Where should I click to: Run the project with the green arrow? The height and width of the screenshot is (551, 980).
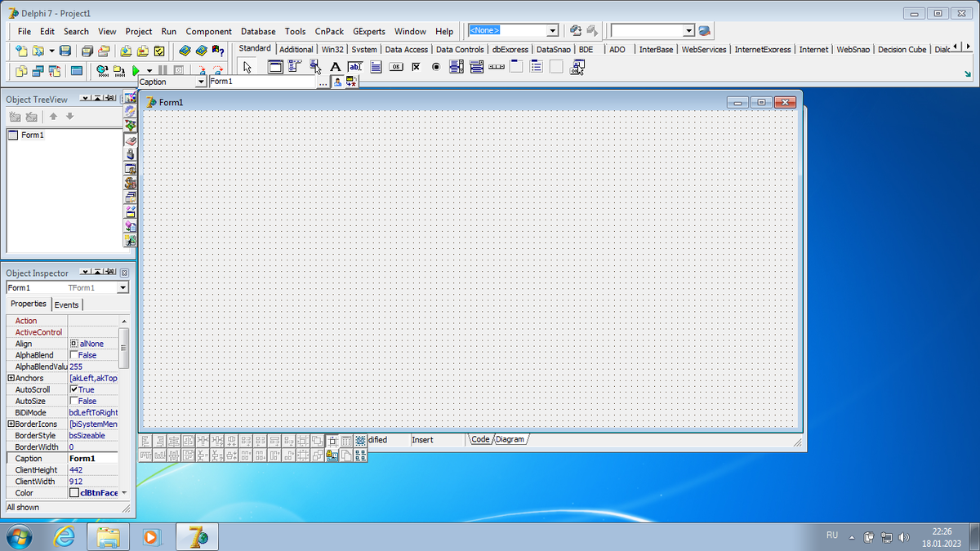point(137,71)
